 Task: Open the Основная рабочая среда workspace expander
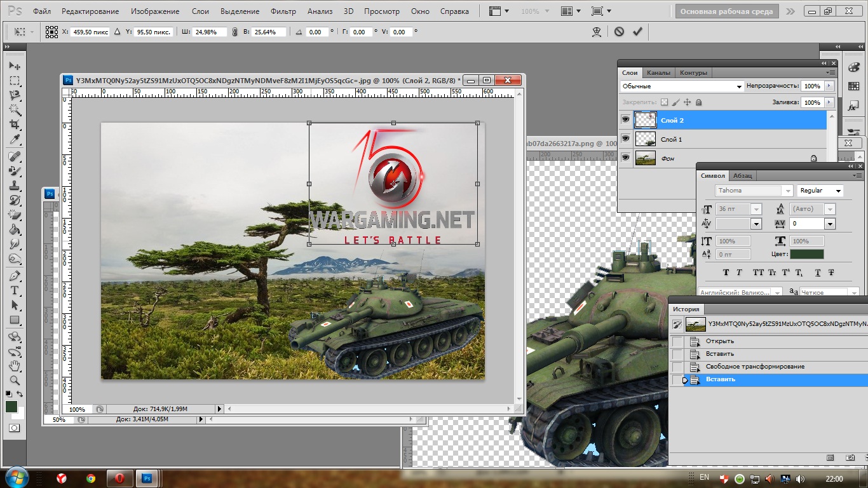click(x=790, y=11)
